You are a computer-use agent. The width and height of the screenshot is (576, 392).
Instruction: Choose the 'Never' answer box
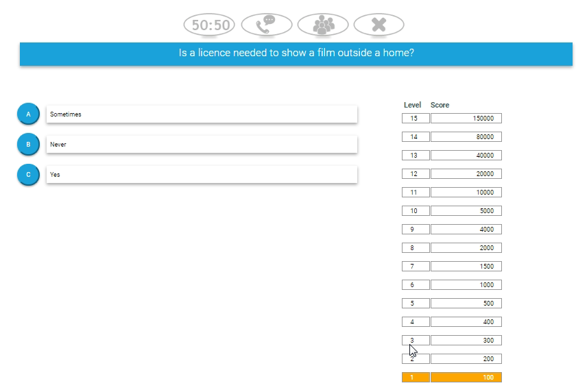coord(202,145)
